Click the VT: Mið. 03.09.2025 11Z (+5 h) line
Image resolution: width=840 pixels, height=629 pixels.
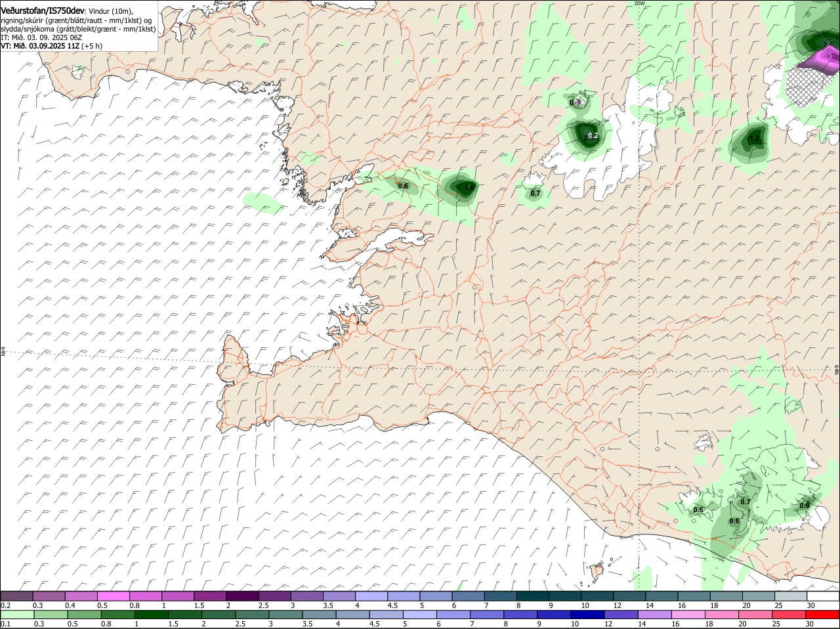[51, 46]
